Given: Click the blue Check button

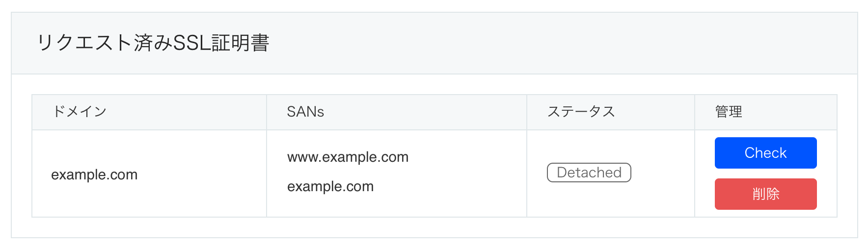Looking at the screenshot, I should coord(765,153).
